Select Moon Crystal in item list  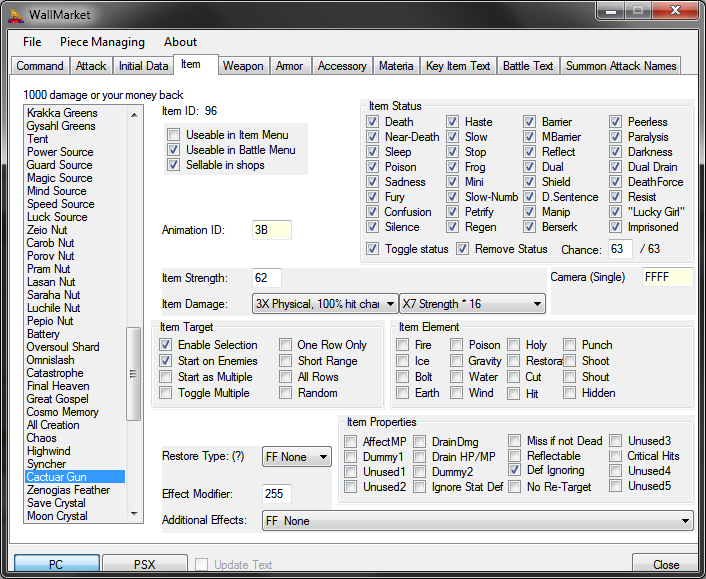pos(75,516)
